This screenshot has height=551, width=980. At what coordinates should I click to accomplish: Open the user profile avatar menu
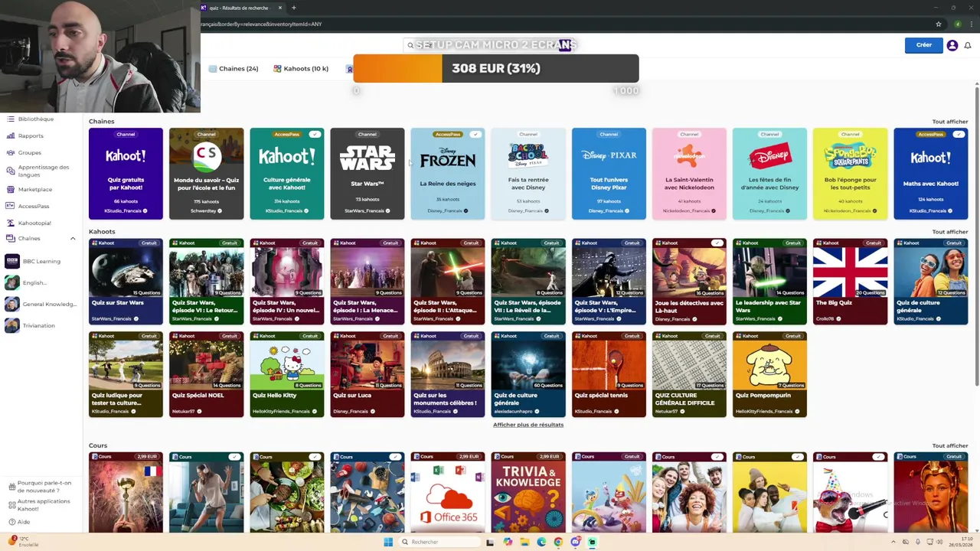952,45
